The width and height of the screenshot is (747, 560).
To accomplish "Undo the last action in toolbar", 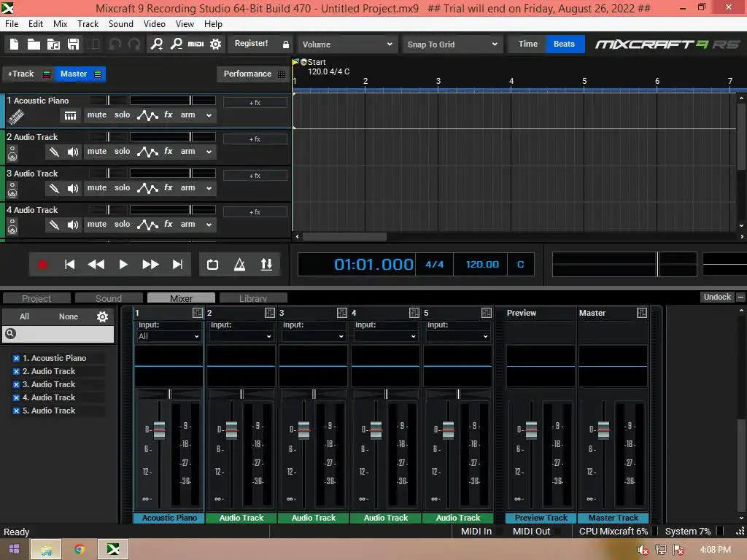I will coord(115,44).
